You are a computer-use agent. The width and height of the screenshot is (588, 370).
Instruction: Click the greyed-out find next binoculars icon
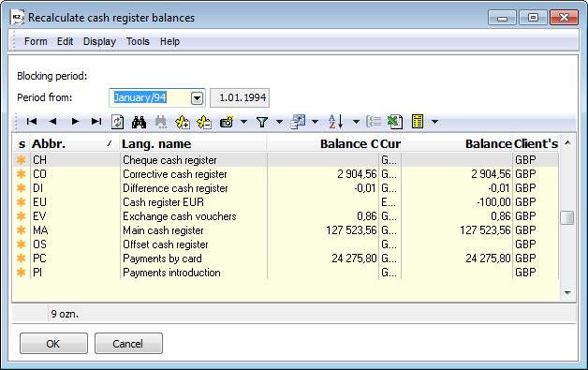[160, 122]
